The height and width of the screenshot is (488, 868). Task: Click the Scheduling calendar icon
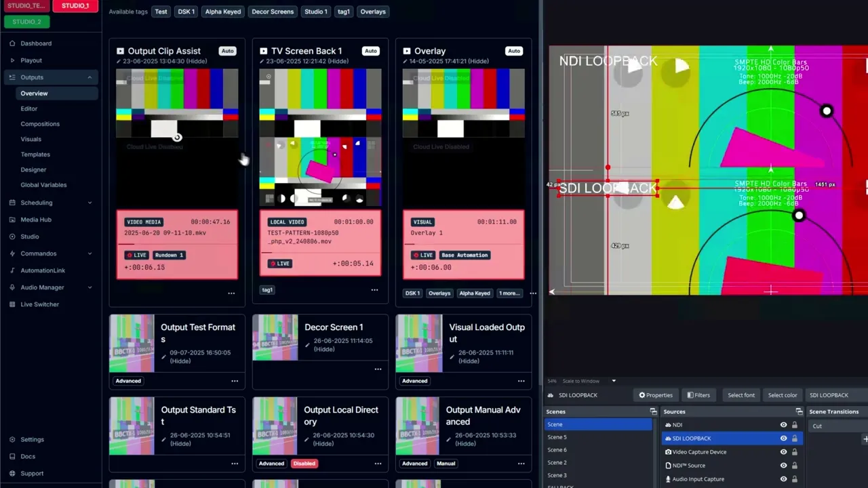(x=12, y=203)
